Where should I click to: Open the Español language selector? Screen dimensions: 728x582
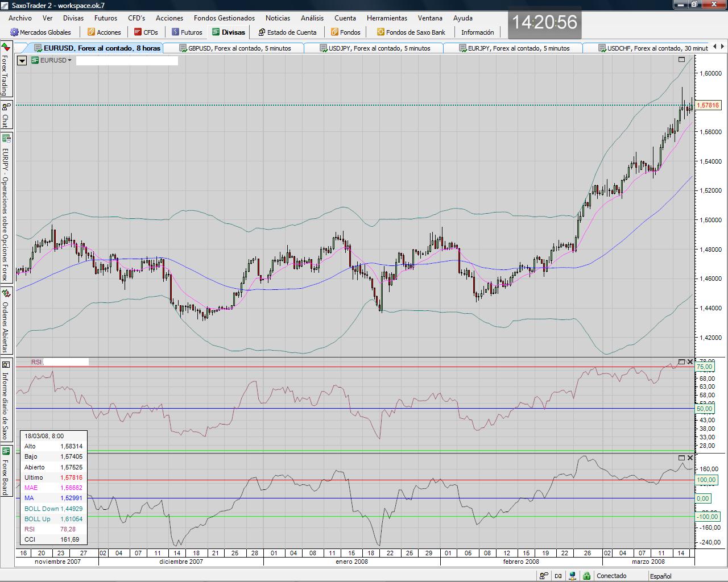click(660, 576)
